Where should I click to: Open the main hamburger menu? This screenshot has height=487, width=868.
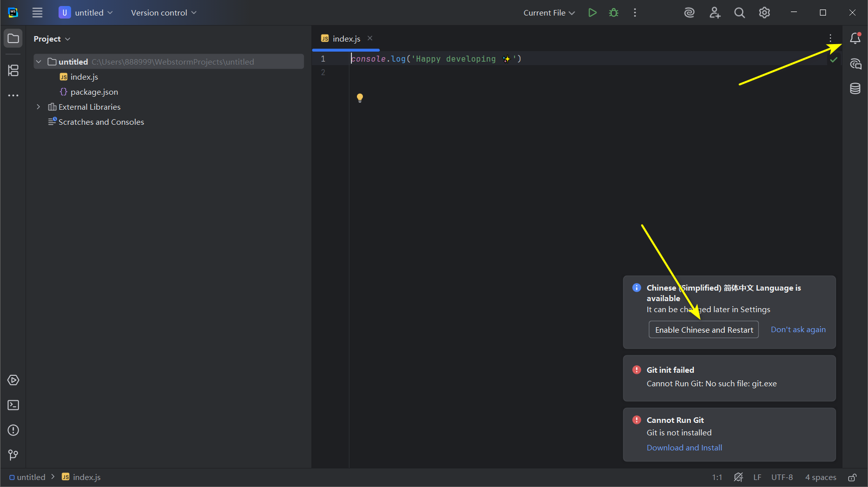[x=38, y=13]
